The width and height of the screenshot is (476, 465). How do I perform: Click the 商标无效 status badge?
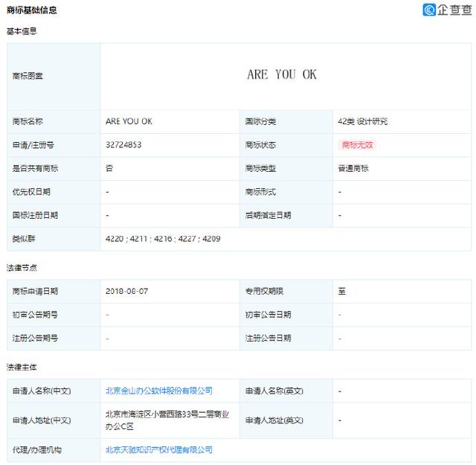tap(358, 144)
